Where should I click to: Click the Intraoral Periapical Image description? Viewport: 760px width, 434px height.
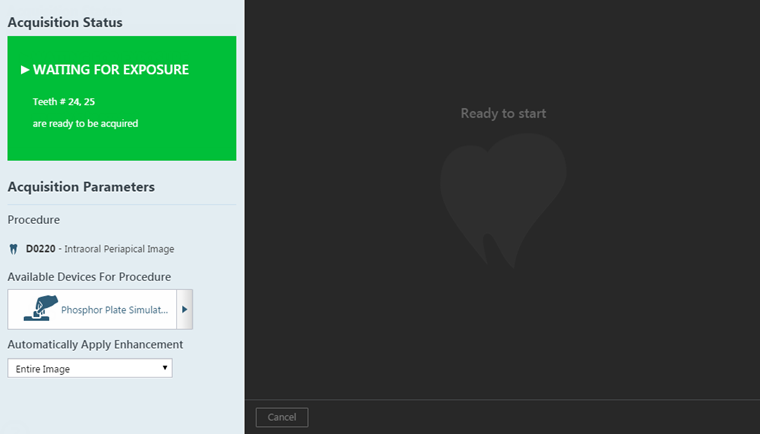pyautogui.click(x=115, y=248)
